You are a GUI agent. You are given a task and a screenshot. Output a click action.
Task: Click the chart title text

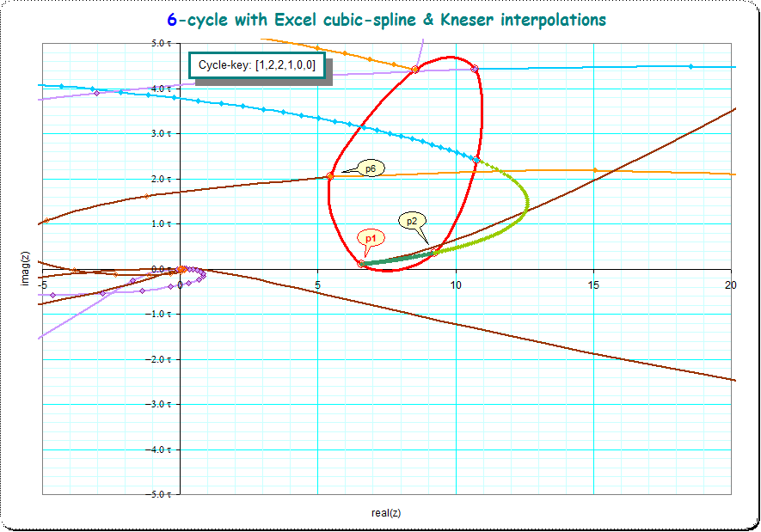pyautogui.click(x=387, y=19)
